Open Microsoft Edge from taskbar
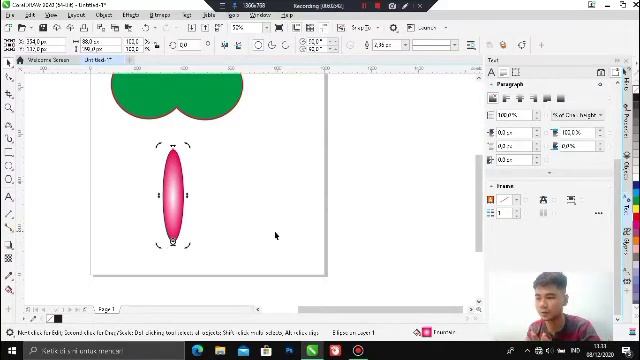 click(x=198, y=351)
